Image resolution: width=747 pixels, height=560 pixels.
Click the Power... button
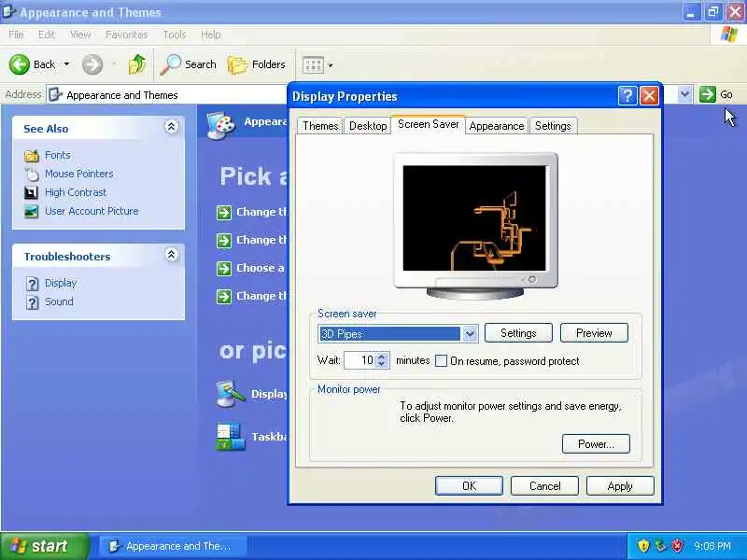tap(596, 444)
